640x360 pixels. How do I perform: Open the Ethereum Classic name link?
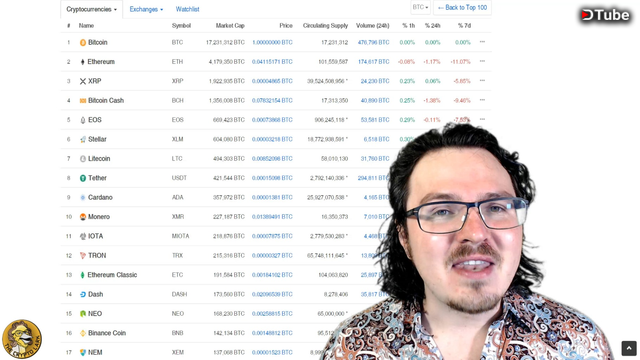[112, 275]
